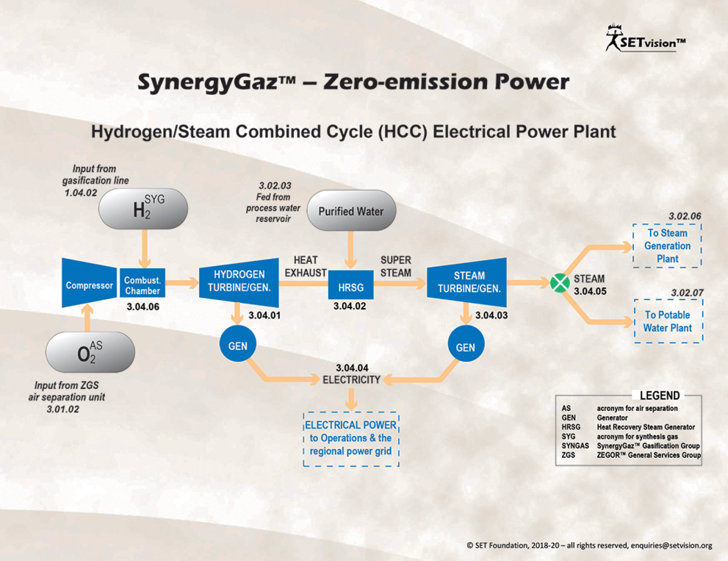Select the To Steam Generation Plant box
The height and width of the screenshot is (561, 728).
coord(667,246)
